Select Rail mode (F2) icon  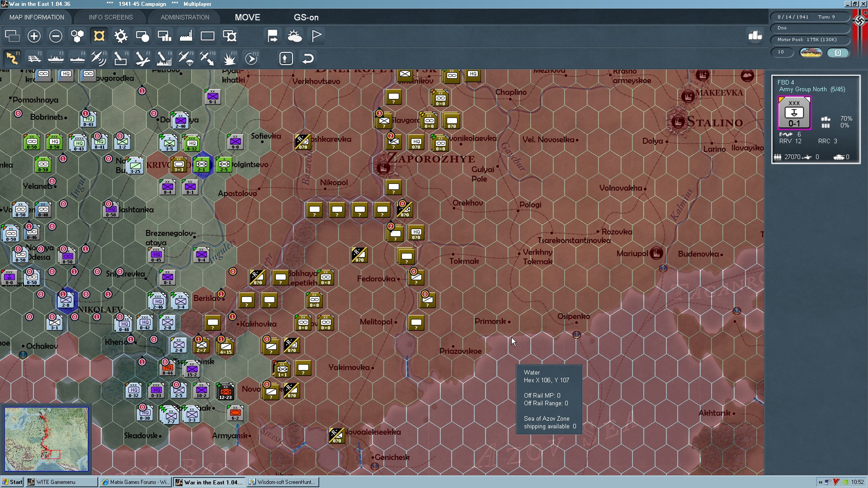[34, 58]
